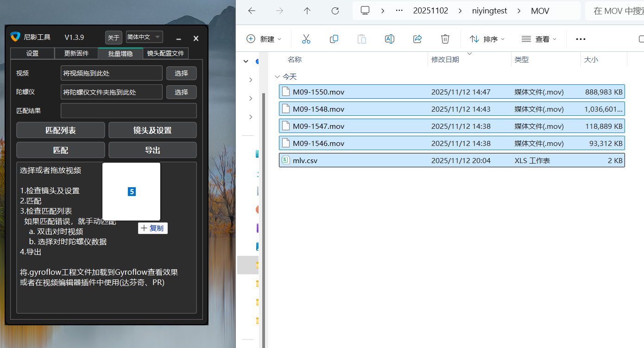644x348 pixels.
Task: Open the 匹配列表 button
Action: point(61,130)
